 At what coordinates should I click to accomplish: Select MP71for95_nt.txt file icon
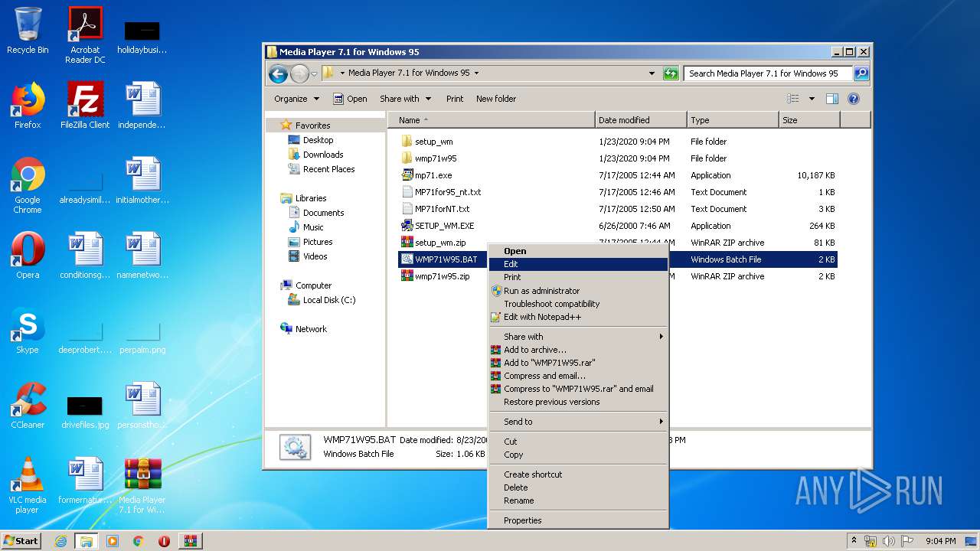407,192
